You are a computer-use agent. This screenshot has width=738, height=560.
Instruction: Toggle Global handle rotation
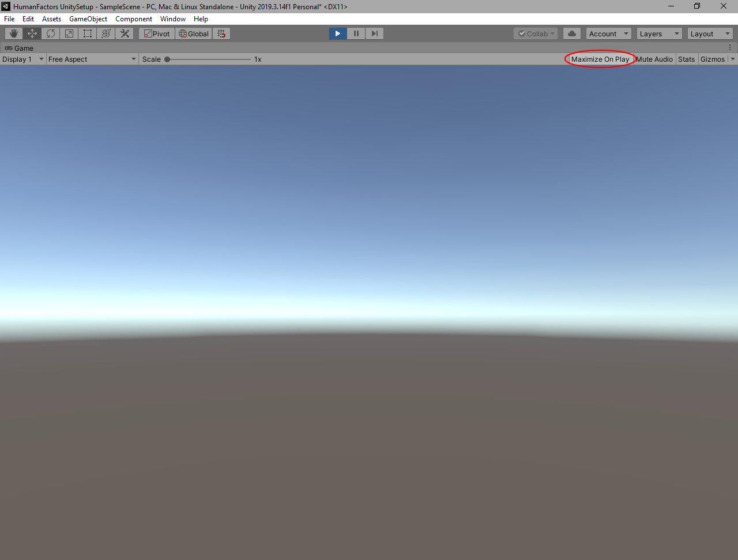(194, 33)
